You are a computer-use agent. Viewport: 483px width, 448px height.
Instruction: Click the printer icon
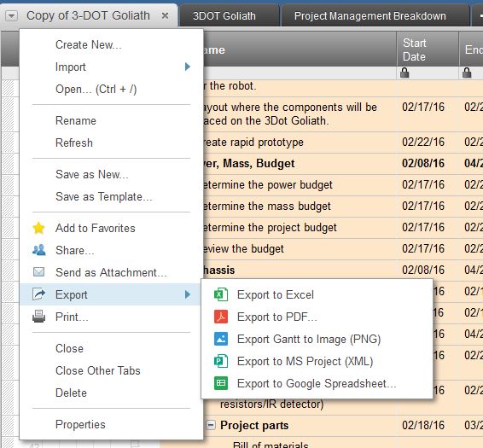click(x=38, y=317)
